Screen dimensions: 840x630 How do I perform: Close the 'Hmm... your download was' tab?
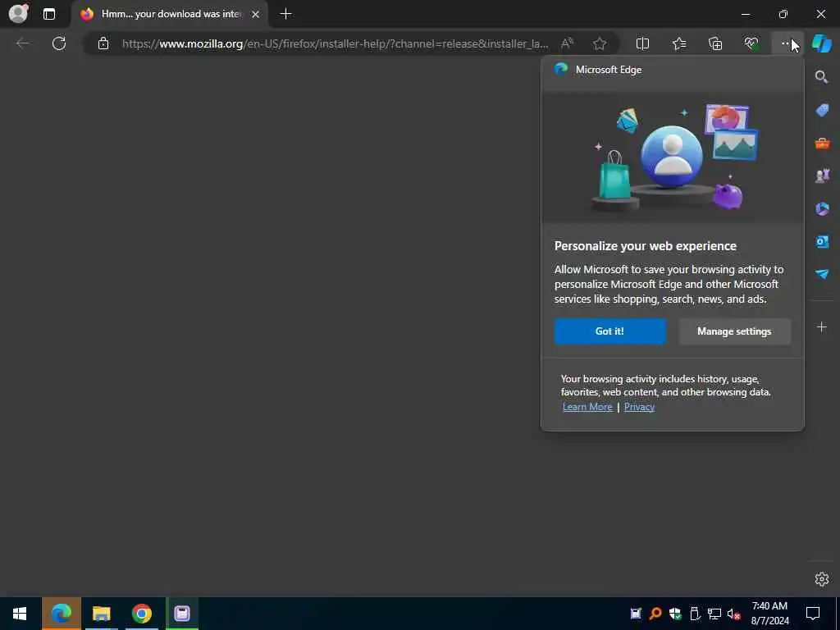tap(256, 14)
